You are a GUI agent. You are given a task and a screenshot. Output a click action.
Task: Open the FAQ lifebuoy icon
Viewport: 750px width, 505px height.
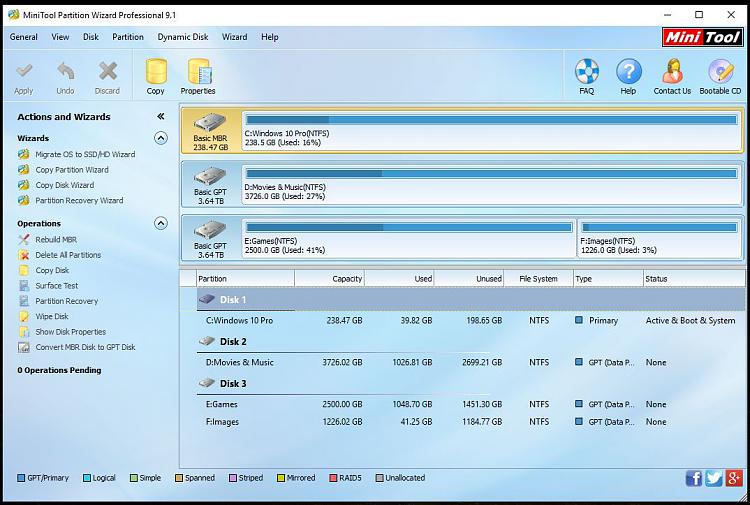coord(587,71)
